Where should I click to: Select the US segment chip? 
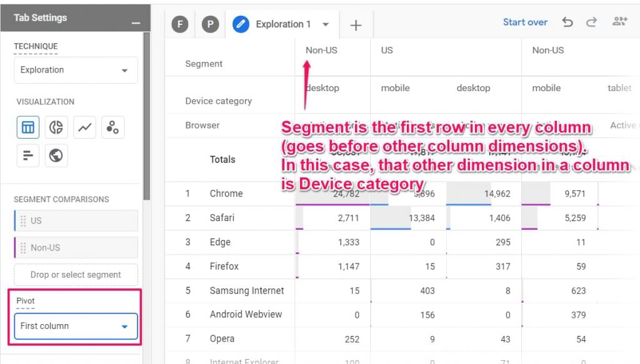click(75, 220)
